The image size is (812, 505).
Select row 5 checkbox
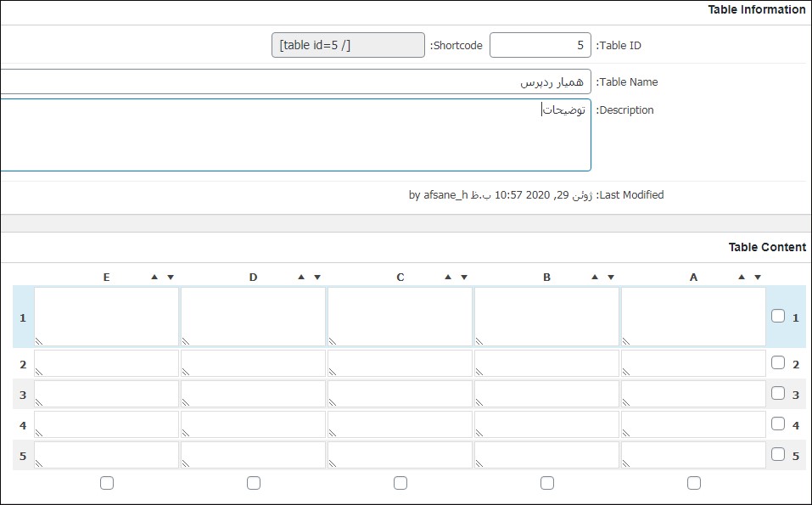tap(778, 454)
